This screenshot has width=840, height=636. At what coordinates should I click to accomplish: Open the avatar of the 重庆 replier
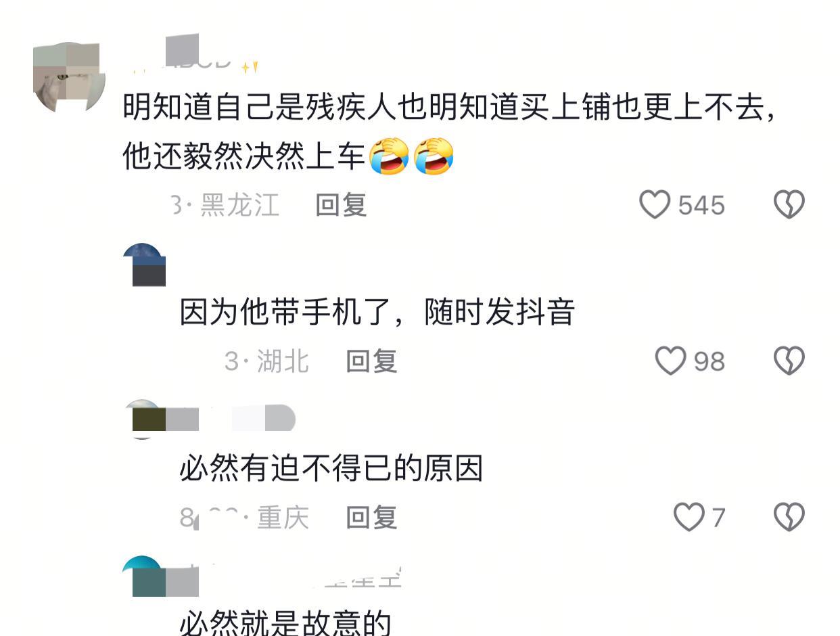144,419
